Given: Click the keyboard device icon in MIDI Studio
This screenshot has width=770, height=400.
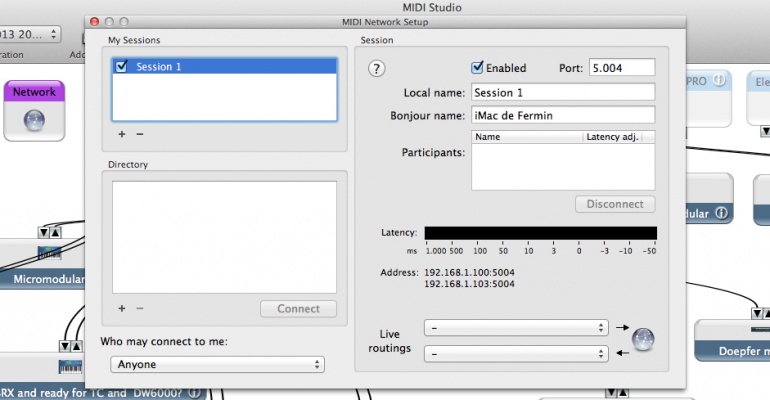Looking at the screenshot, I should (x=71, y=367).
